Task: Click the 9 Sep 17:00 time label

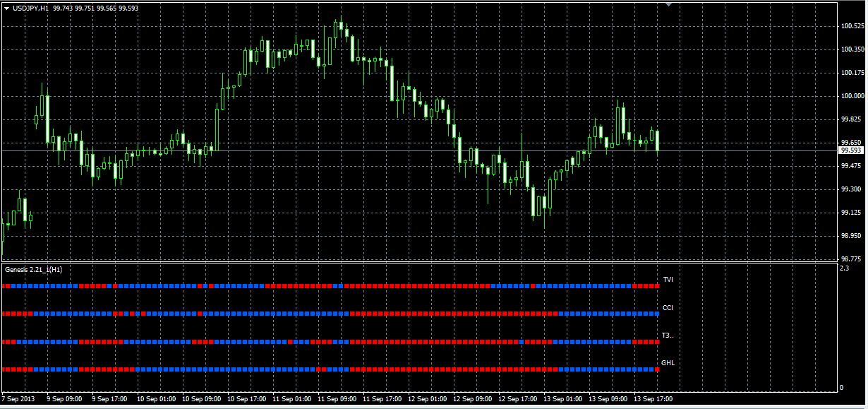Action: tap(109, 399)
